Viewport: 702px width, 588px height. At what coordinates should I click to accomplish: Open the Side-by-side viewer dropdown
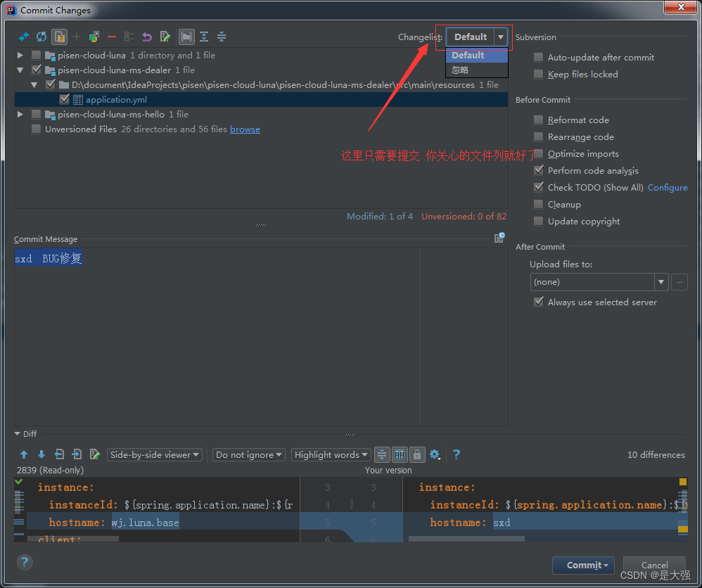tap(155, 454)
